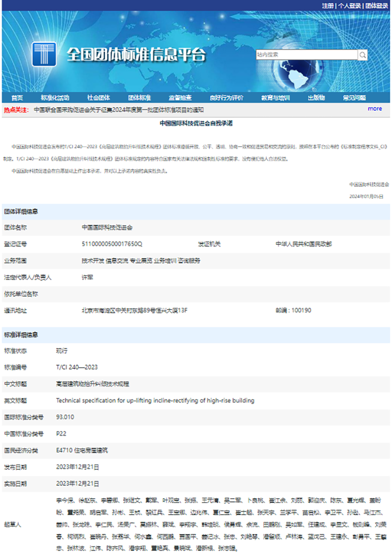Open the 个人登录 link
Image resolution: width=392 pixels, height=554 pixels.
coord(349,6)
